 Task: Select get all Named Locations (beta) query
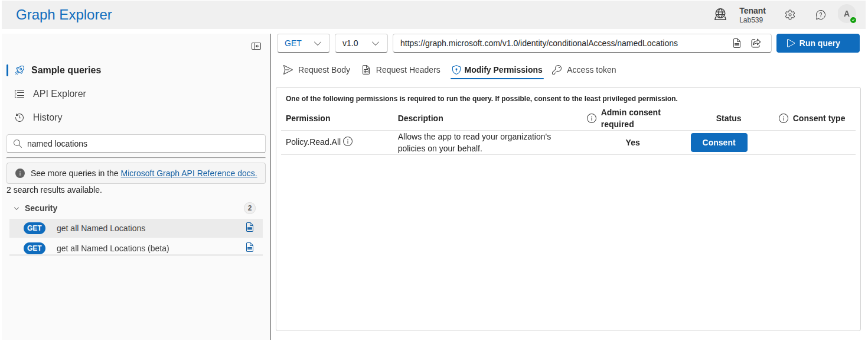point(136,248)
